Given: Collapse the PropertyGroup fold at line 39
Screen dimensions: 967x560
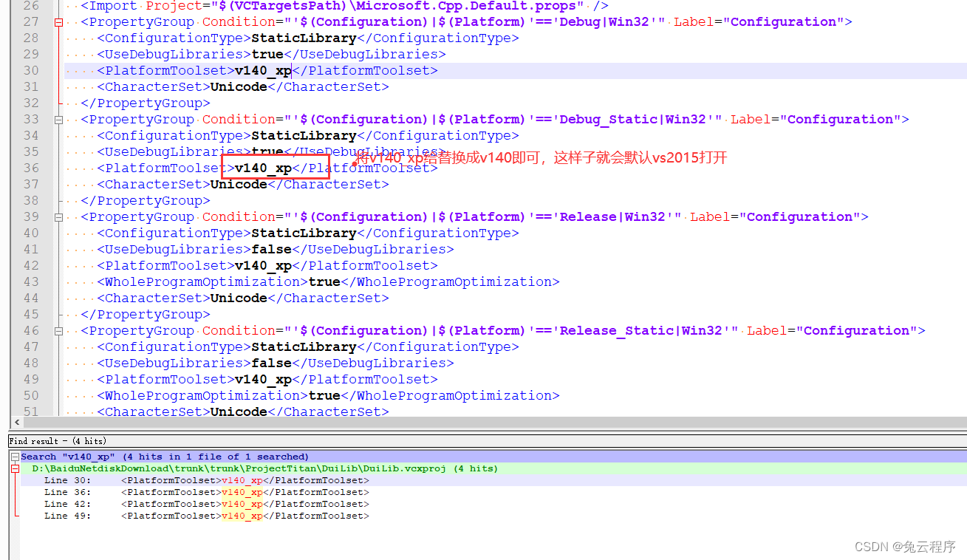Looking at the screenshot, I should pos(58,217).
